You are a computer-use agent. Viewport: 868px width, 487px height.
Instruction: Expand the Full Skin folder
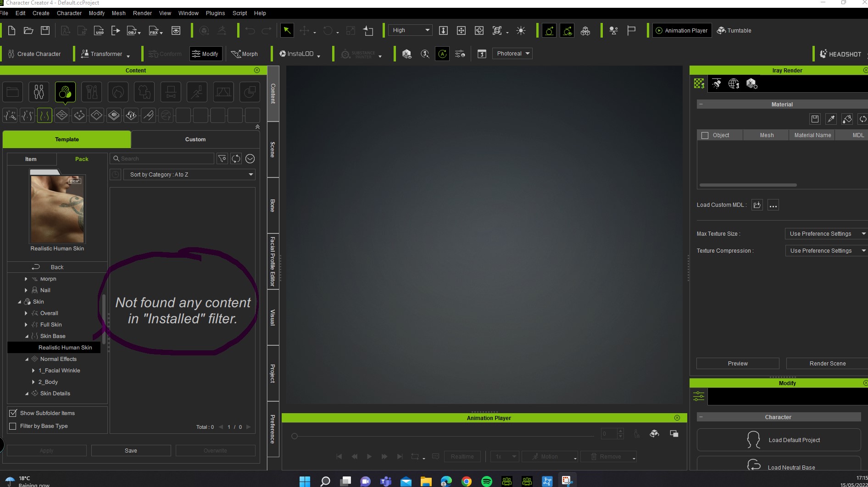point(26,325)
